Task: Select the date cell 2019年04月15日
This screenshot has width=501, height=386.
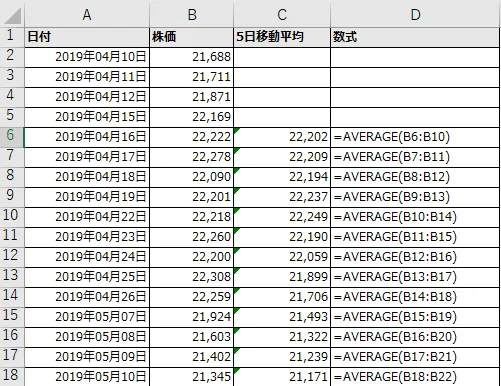Action: [87, 117]
